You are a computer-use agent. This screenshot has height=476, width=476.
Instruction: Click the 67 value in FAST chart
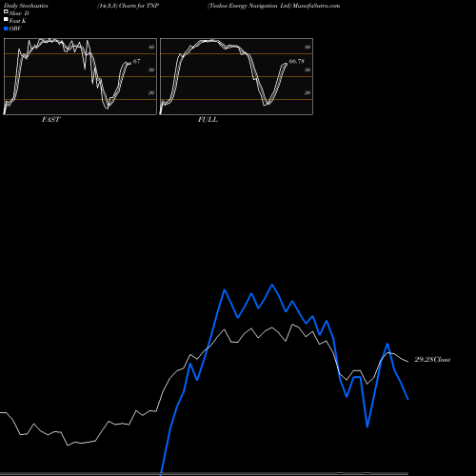click(x=136, y=61)
